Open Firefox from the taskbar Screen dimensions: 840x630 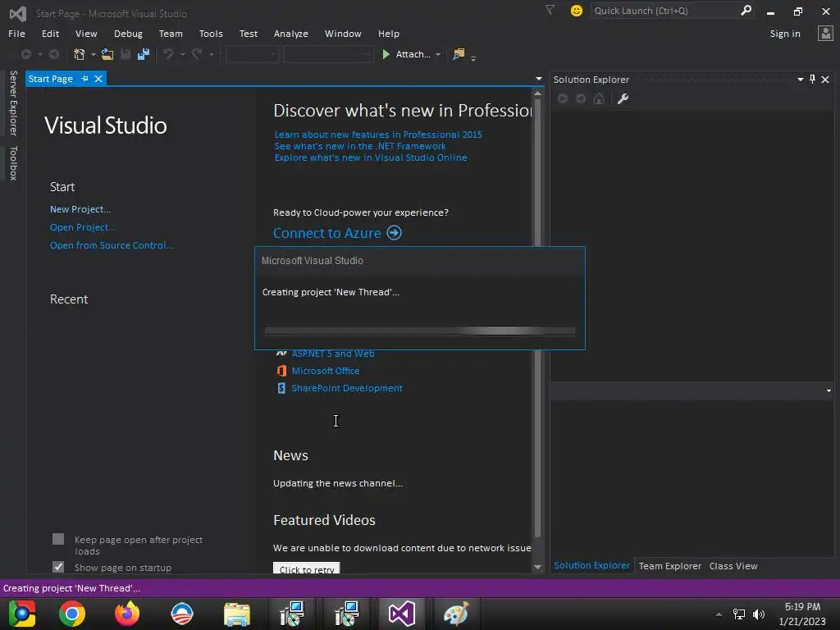coord(127,614)
